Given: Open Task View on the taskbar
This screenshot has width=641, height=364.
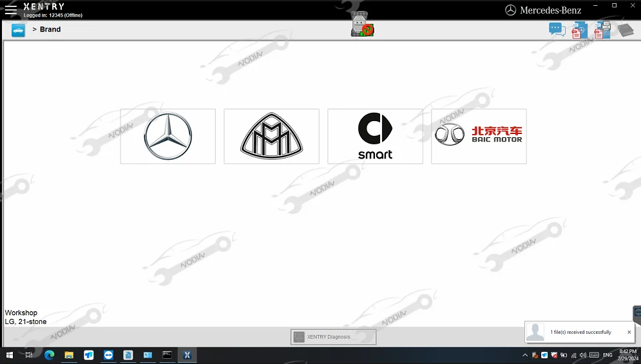Looking at the screenshot, I should pyautogui.click(x=29, y=355).
